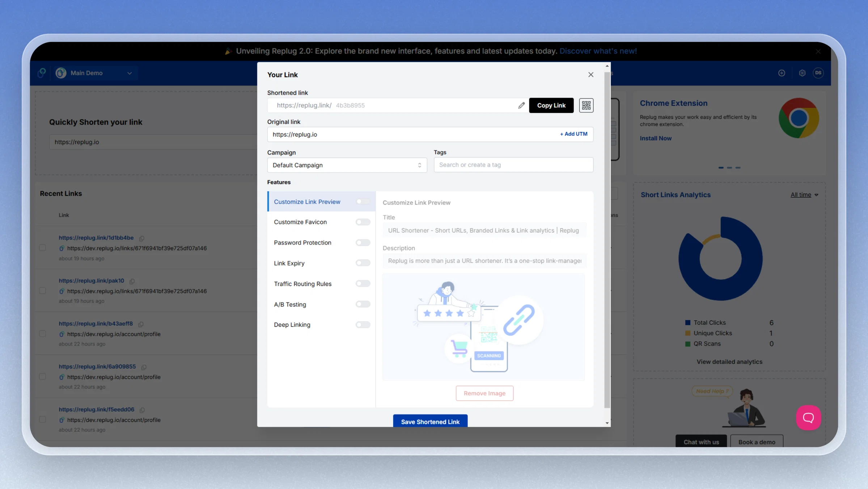Click Save Shortened Link
This screenshot has height=489, width=868.
coord(430,421)
